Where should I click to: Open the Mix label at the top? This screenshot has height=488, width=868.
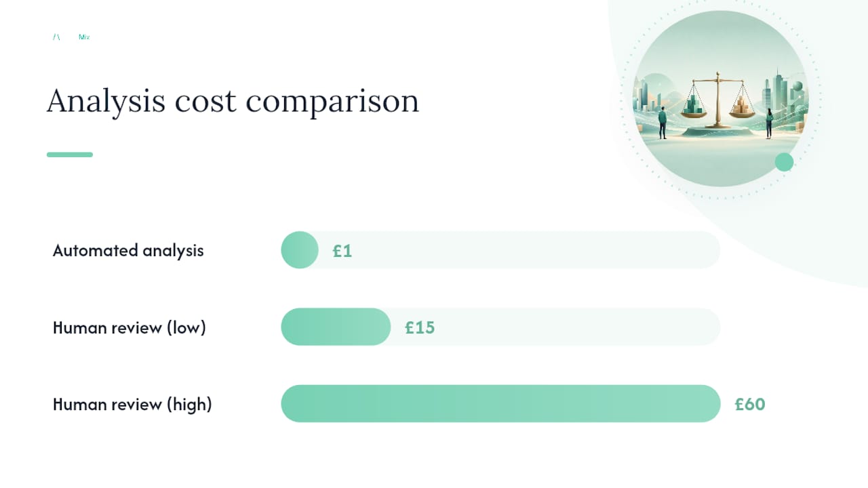pyautogui.click(x=84, y=37)
